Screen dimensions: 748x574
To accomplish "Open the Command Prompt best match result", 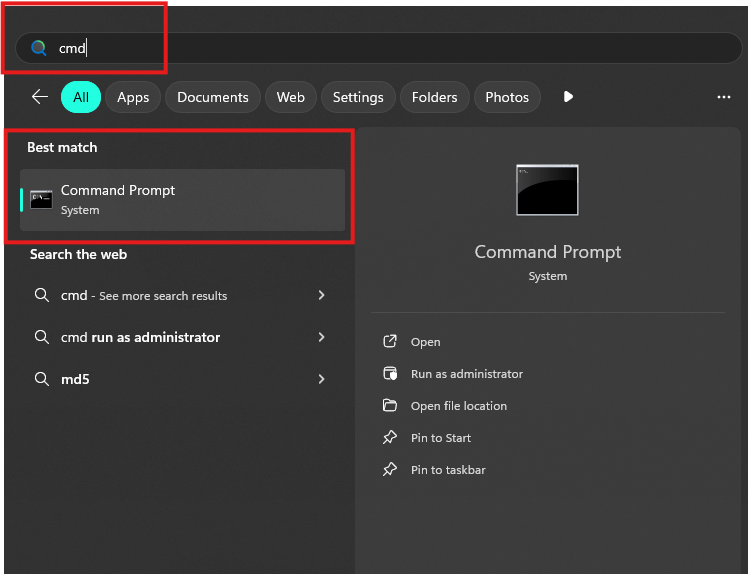I will 183,200.
